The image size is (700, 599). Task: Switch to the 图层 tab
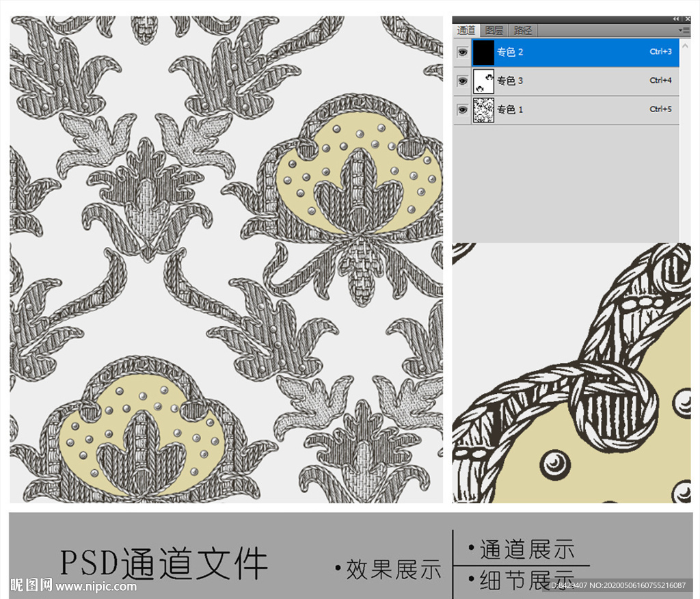494,30
